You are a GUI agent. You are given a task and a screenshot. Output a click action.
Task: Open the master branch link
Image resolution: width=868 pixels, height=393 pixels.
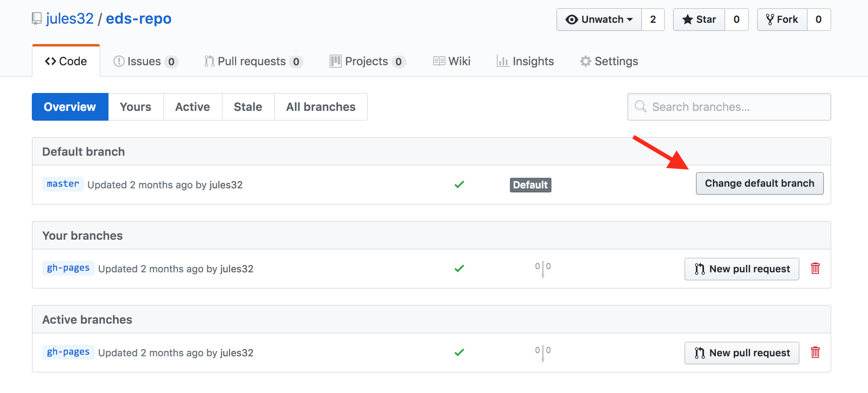(63, 184)
